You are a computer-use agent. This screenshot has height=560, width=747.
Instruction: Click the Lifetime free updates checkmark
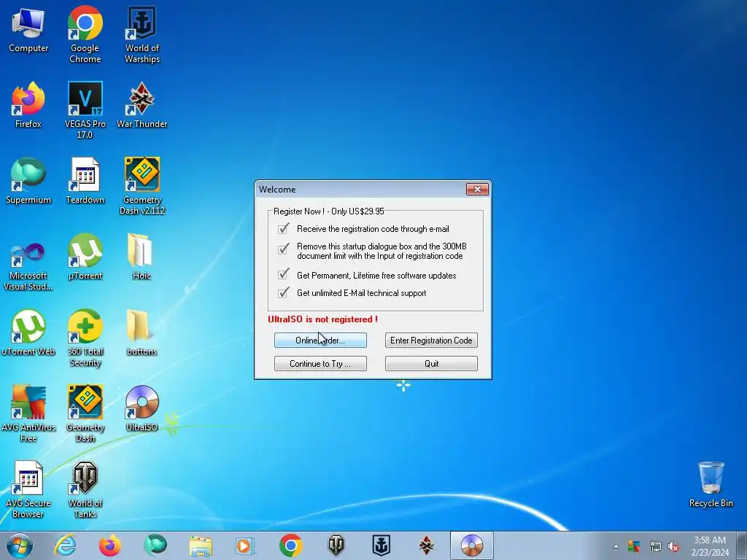(x=283, y=274)
